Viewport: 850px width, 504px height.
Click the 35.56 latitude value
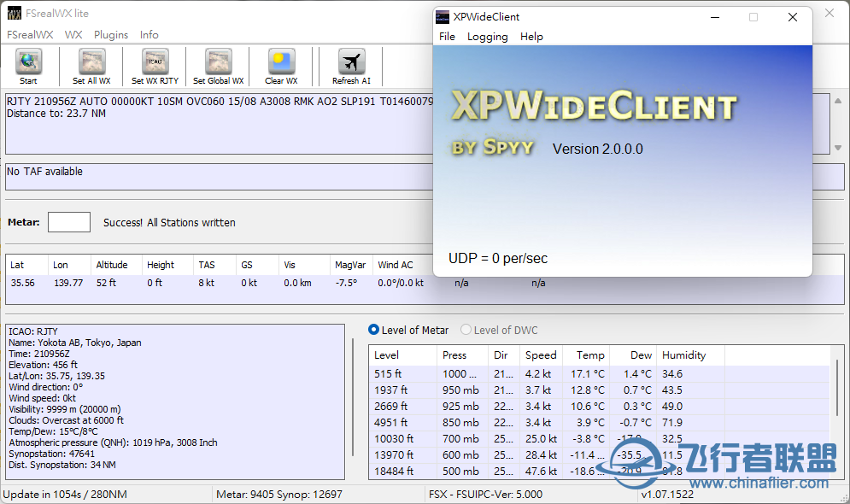coord(23,283)
